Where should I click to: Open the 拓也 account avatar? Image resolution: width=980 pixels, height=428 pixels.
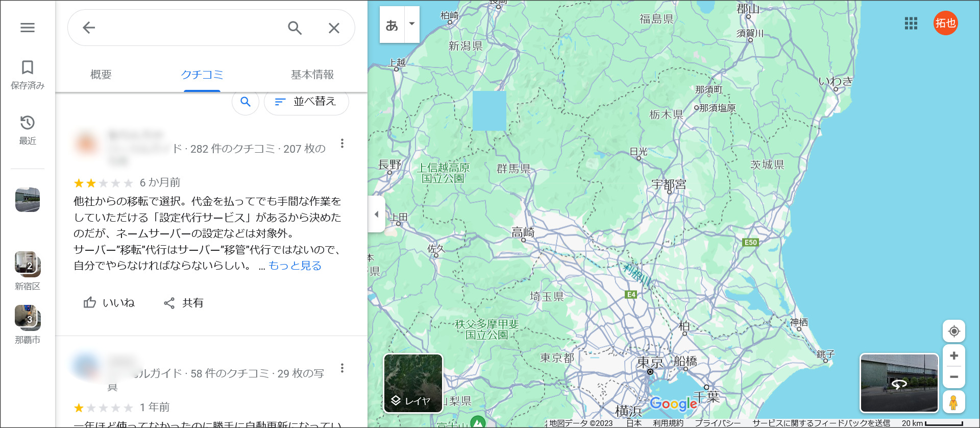point(945,23)
